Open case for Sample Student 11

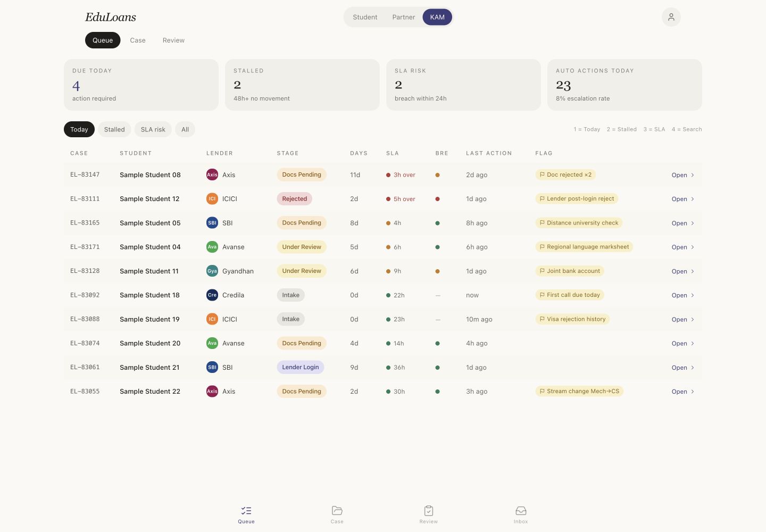[683, 271]
